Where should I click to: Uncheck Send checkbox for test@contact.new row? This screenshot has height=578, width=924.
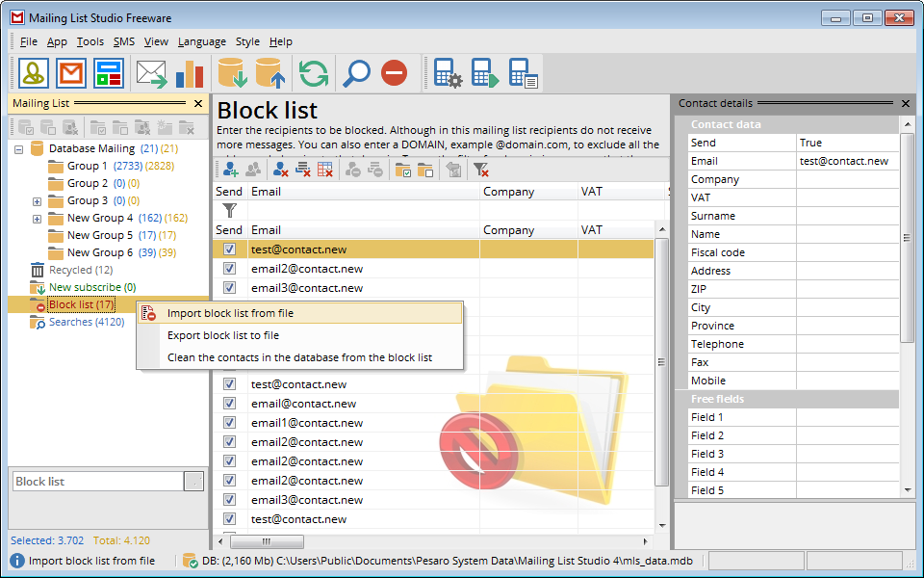point(229,250)
